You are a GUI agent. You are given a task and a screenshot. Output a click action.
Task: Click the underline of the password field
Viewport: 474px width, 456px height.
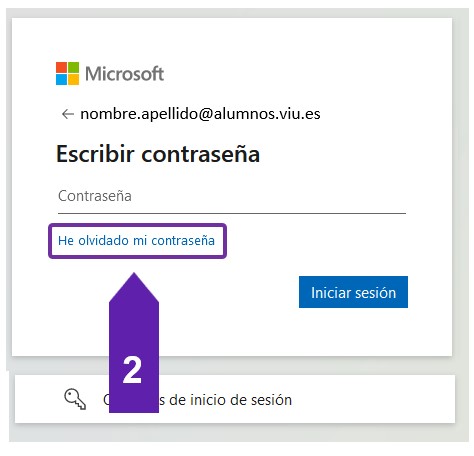coord(232,213)
